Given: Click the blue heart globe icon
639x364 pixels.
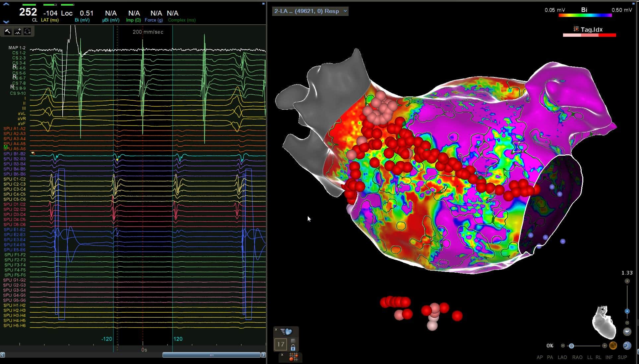Looking at the screenshot, I should tap(627, 346).
